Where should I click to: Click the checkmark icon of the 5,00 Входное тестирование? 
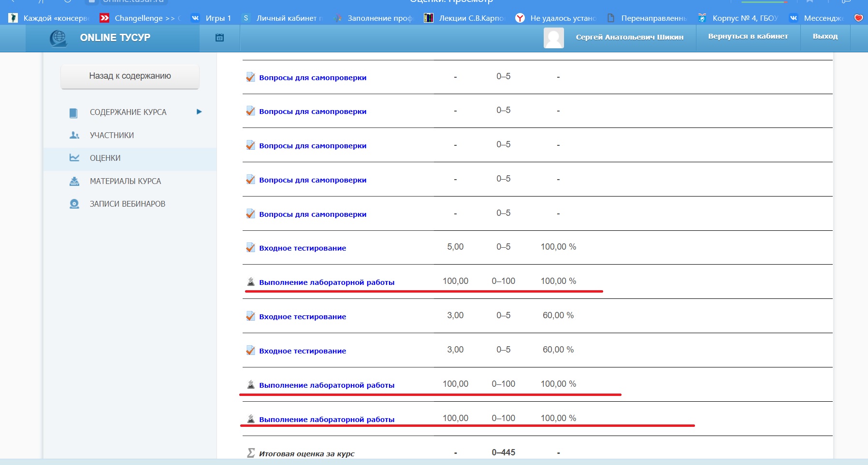click(x=250, y=248)
